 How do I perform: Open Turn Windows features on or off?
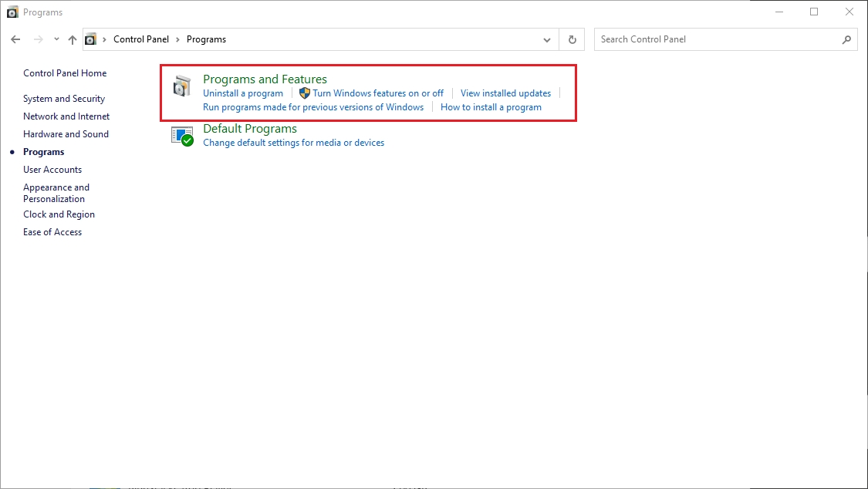tap(378, 93)
